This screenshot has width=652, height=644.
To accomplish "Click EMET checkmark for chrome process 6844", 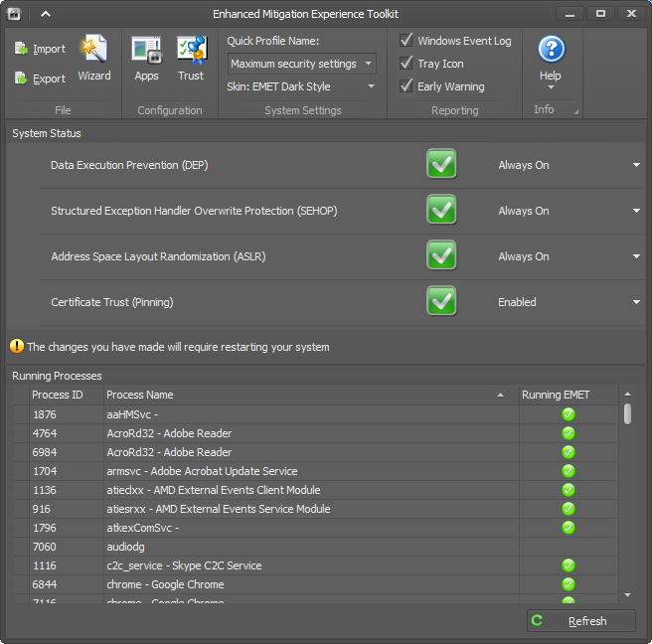I will pyautogui.click(x=568, y=584).
